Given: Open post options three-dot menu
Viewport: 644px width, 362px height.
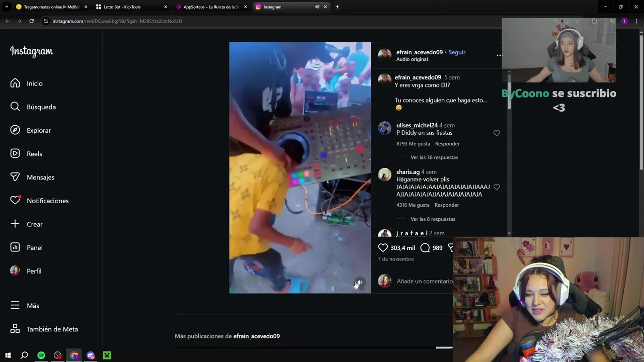Looking at the screenshot, I should [x=499, y=55].
